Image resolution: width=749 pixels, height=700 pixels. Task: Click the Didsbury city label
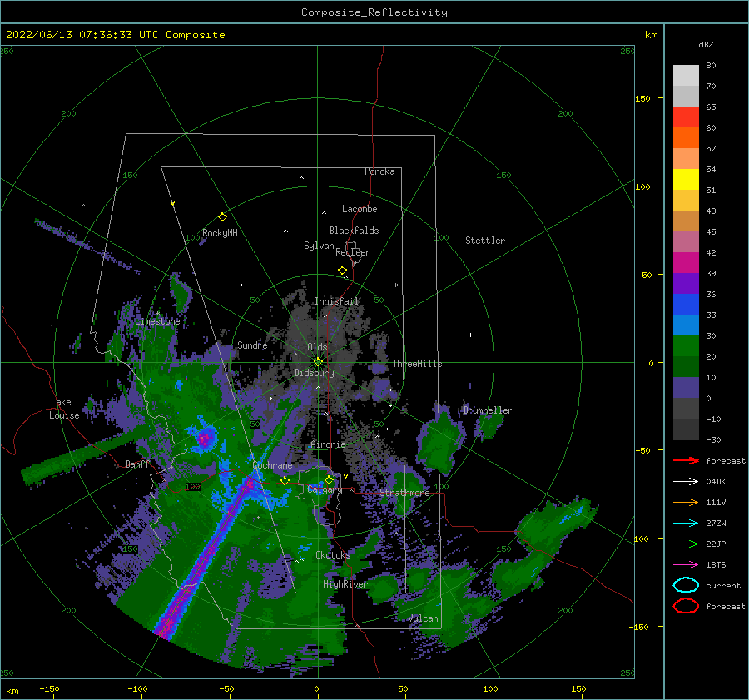314,373
